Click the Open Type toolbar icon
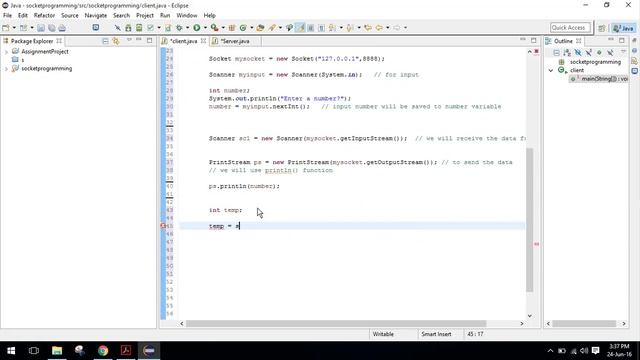The height and width of the screenshot is (360, 640). tap(260, 28)
